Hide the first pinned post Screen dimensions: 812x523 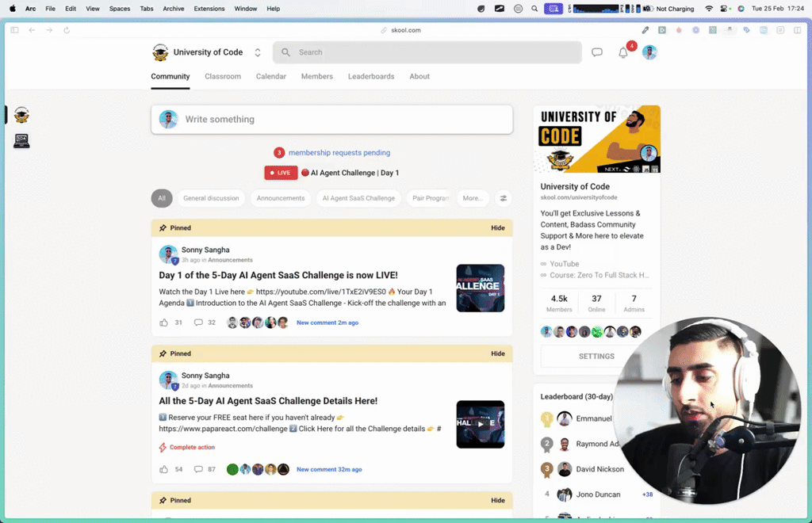click(498, 227)
